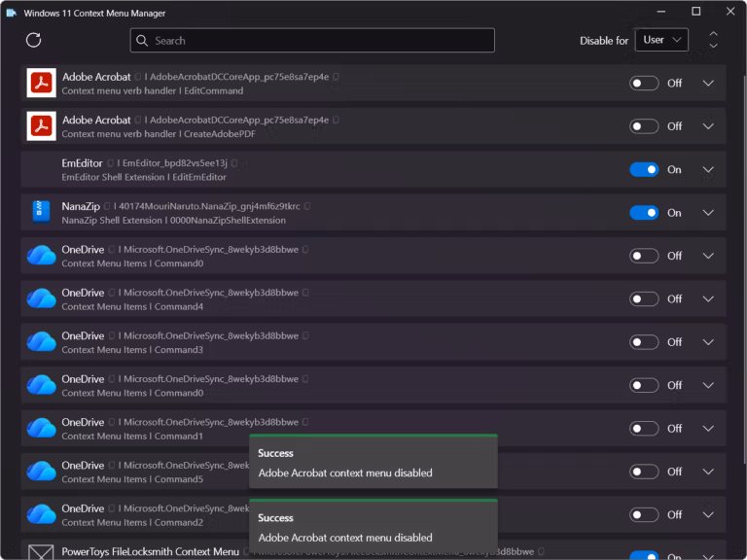Enable the OneDrive Command2 switch
This screenshot has width=747, height=560.
644,514
